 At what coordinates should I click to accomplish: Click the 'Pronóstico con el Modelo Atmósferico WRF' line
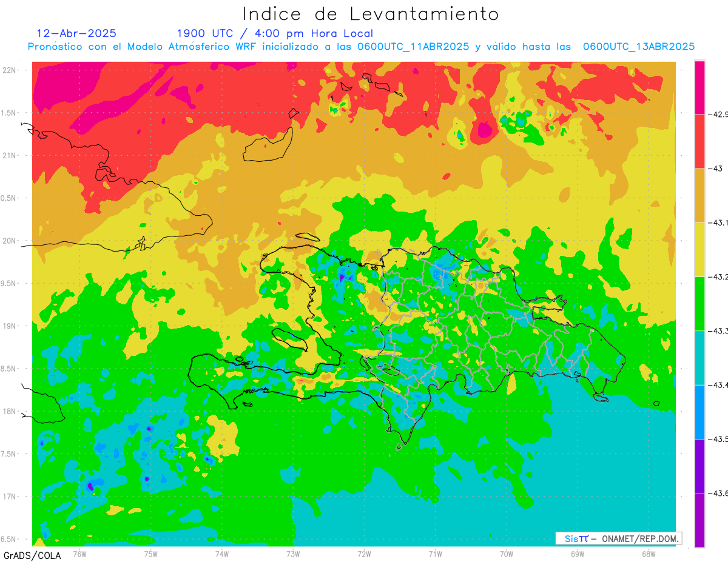click(x=361, y=47)
